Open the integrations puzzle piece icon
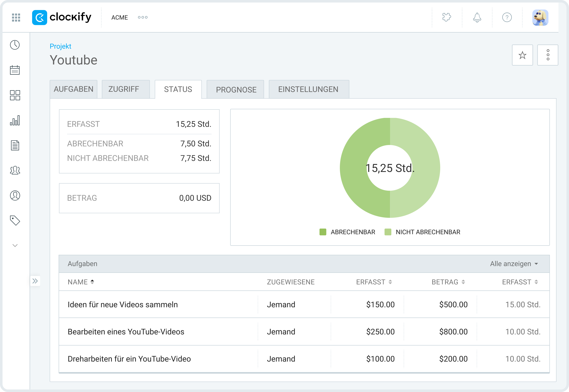569x392 pixels. [447, 17]
